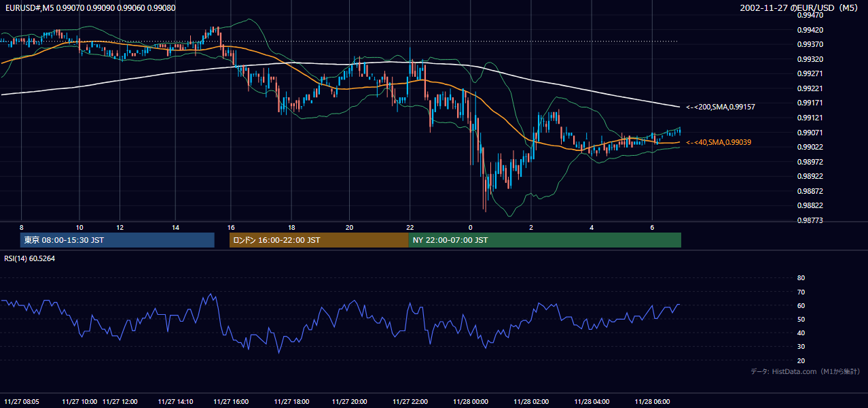Click hour tick 16 under the price chart
This screenshot has height=408, width=868.
click(231, 227)
